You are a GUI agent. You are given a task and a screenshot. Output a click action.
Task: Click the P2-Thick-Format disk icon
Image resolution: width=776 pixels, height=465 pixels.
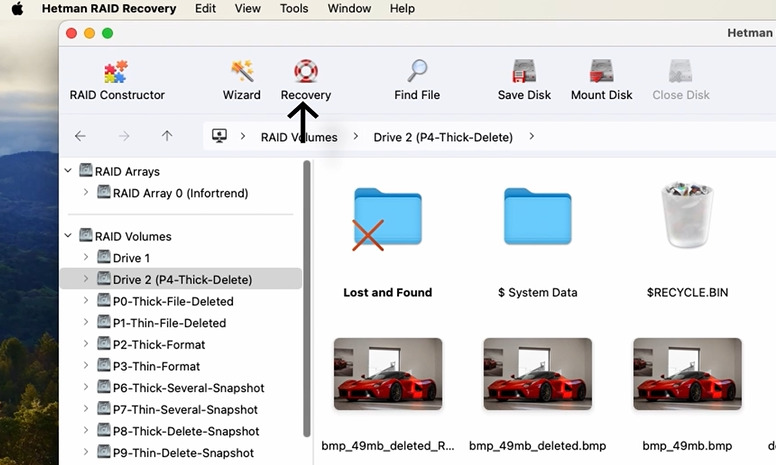103,344
